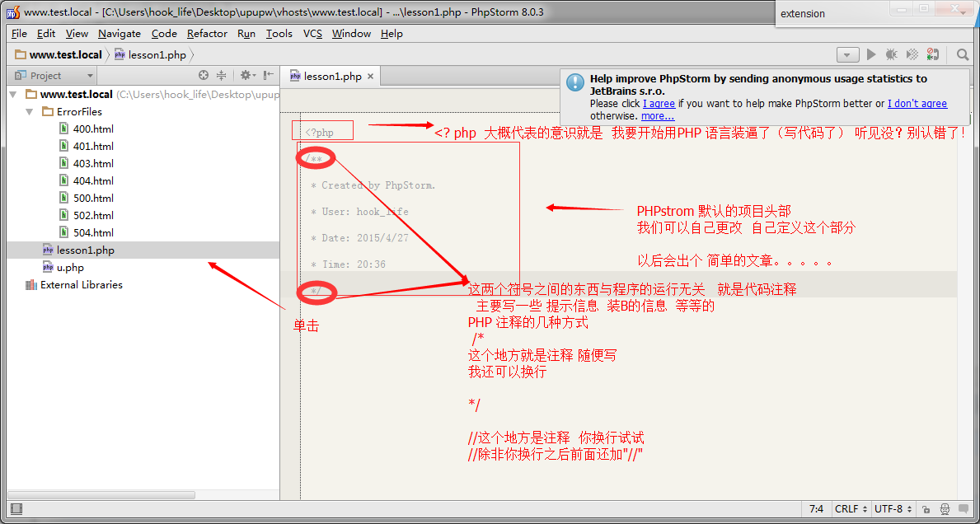980x524 pixels.
Task: Switch to the lesson1.php editor tab
Action: click(332, 76)
